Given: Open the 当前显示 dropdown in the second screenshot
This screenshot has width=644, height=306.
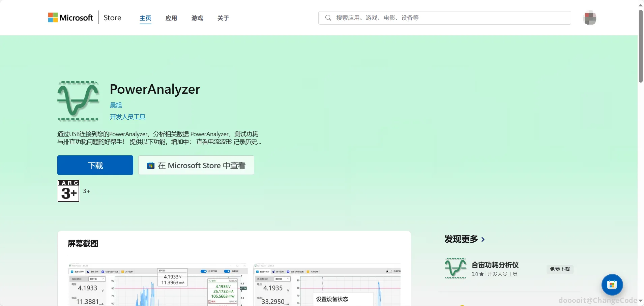Looking at the screenshot, I should click(282, 279).
